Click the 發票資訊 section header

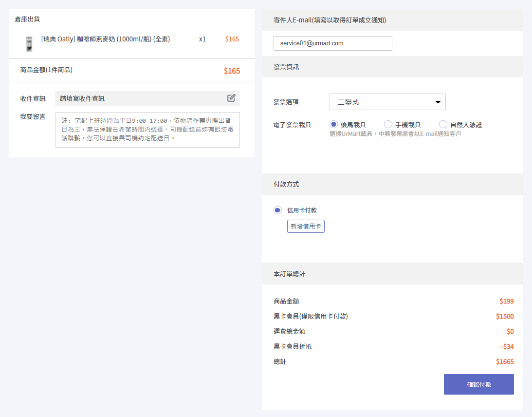click(286, 67)
